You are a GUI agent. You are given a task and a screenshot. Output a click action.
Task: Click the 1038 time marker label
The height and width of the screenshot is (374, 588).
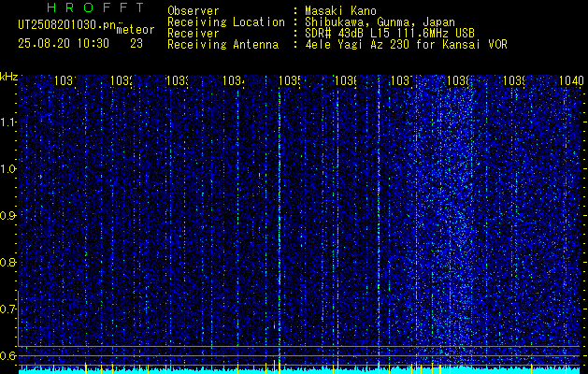click(x=459, y=80)
